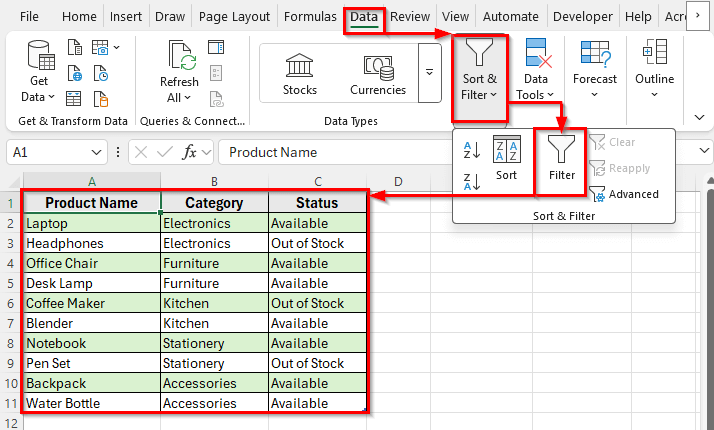714x430 pixels.
Task: Switch to the Formulas tab
Action: pyautogui.click(x=310, y=17)
